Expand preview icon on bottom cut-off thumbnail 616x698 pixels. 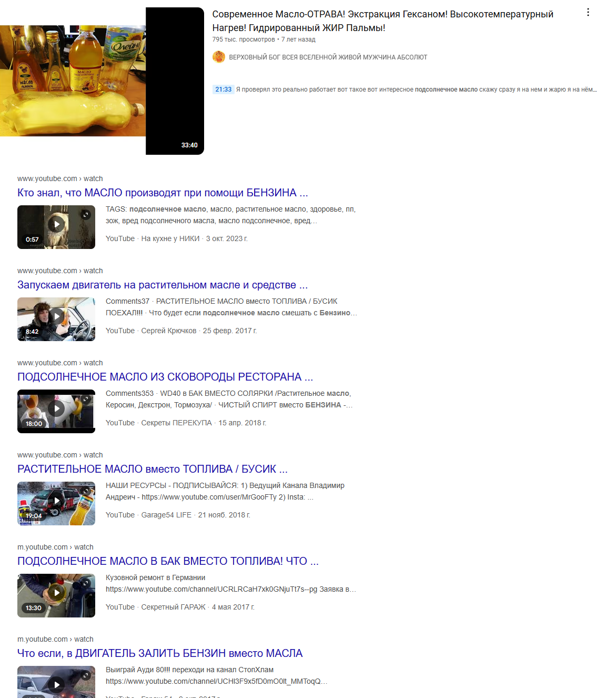point(86,675)
